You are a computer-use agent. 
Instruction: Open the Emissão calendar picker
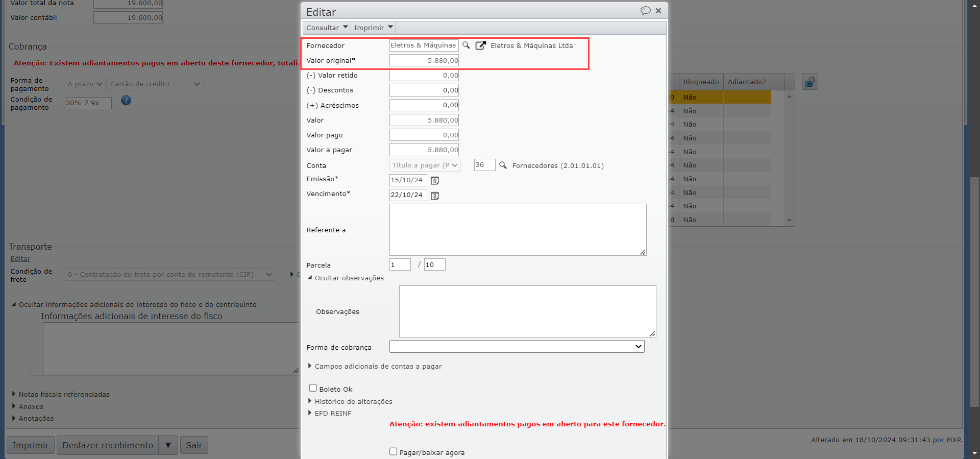click(x=435, y=181)
